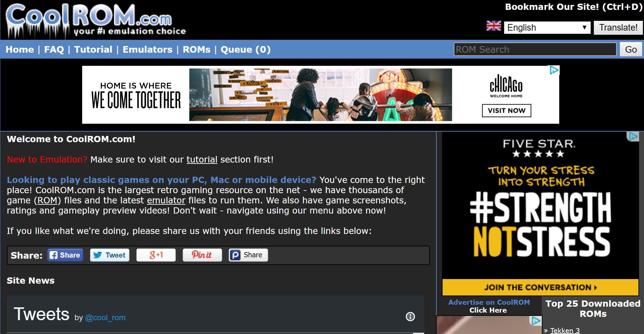The height and width of the screenshot is (334, 644).
Task: Open the FAQ menu item
Action: pos(54,49)
